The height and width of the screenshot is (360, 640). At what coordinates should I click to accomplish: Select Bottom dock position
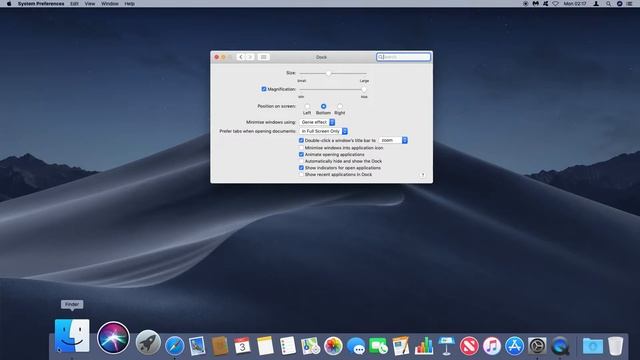pyautogui.click(x=323, y=107)
